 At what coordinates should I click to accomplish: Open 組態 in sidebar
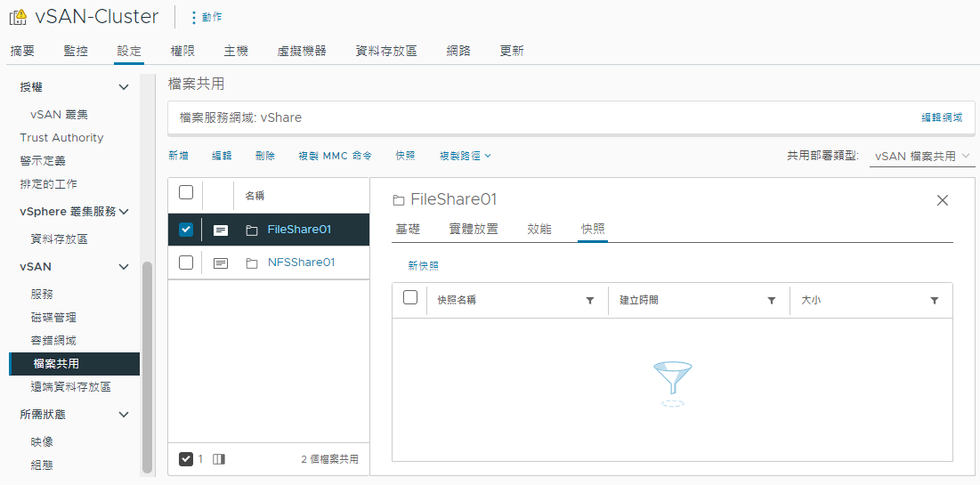click(42, 465)
